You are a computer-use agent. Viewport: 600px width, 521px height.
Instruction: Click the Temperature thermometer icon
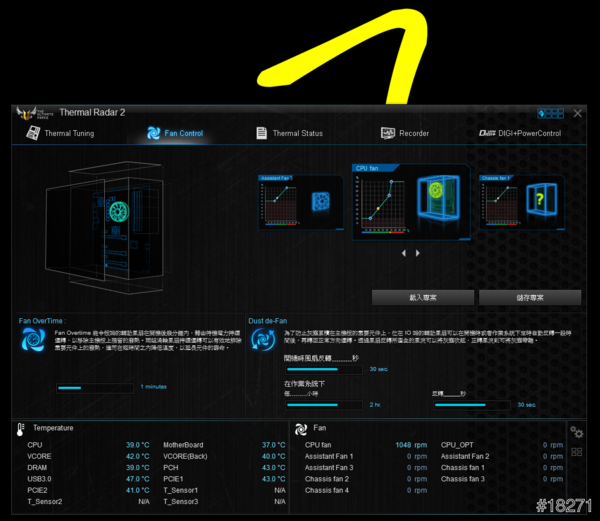coord(20,430)
